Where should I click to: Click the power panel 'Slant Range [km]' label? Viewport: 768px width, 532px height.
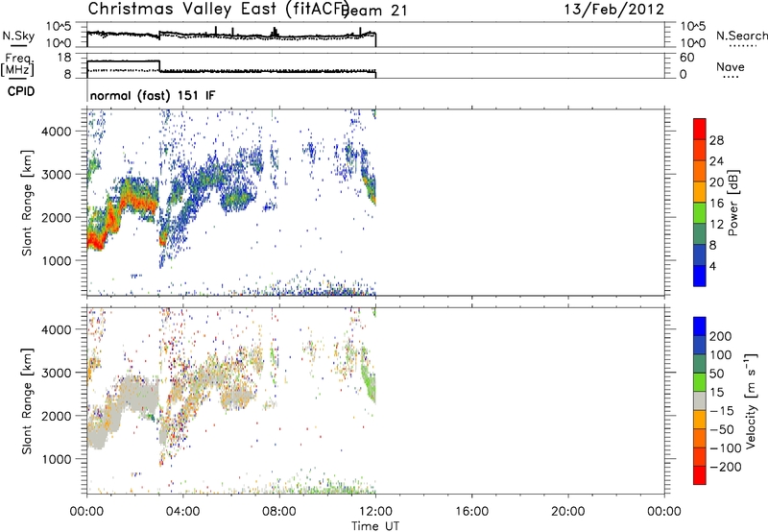27,203
